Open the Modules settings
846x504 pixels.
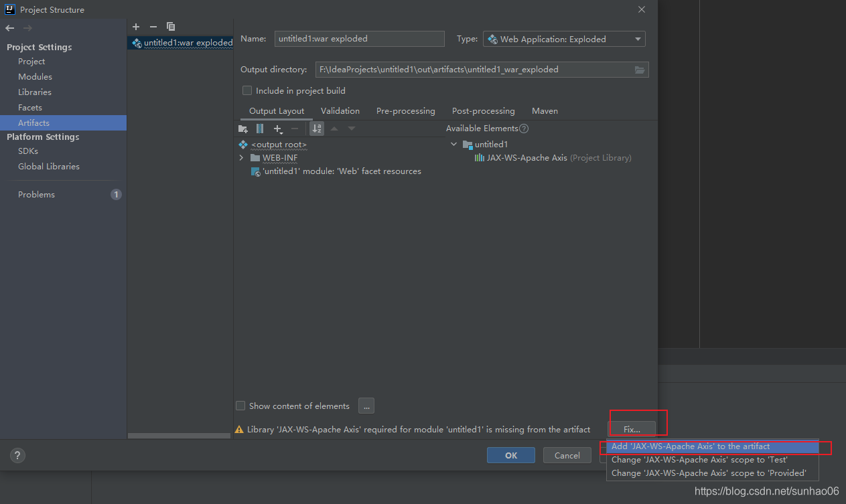click(35, 77)
